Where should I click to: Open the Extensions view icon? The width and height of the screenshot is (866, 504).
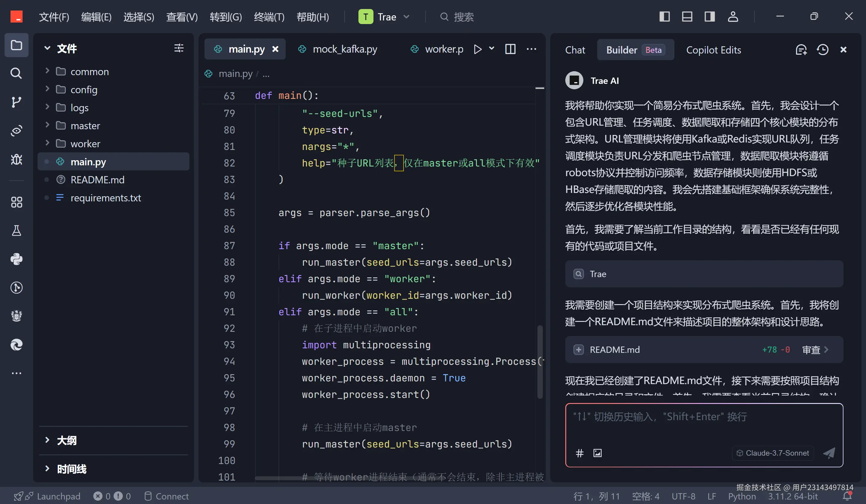(x=16, y=202)
